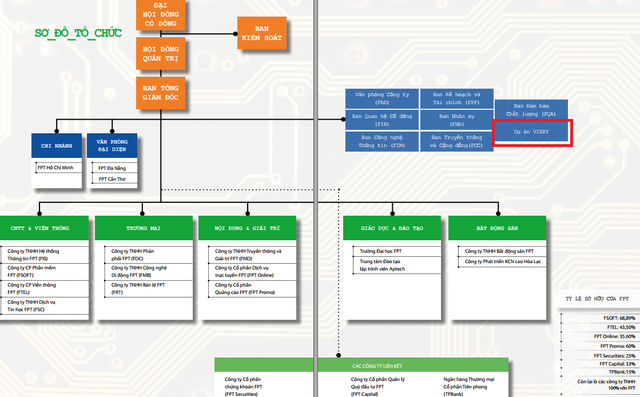Viewport: 640px width, 397px height.
Task: Click Ban Công nghệ Thông tin box
Action: tap(382, 142)
